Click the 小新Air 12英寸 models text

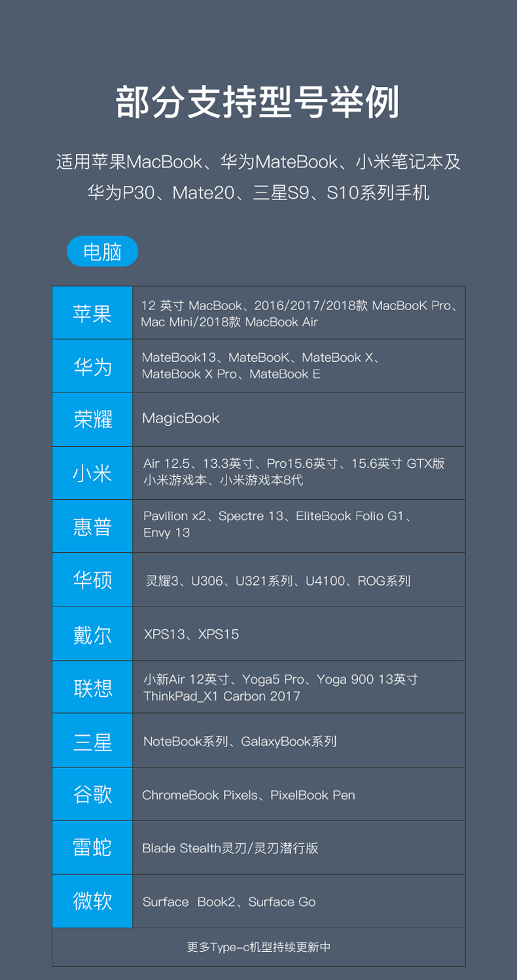(281, 688)
